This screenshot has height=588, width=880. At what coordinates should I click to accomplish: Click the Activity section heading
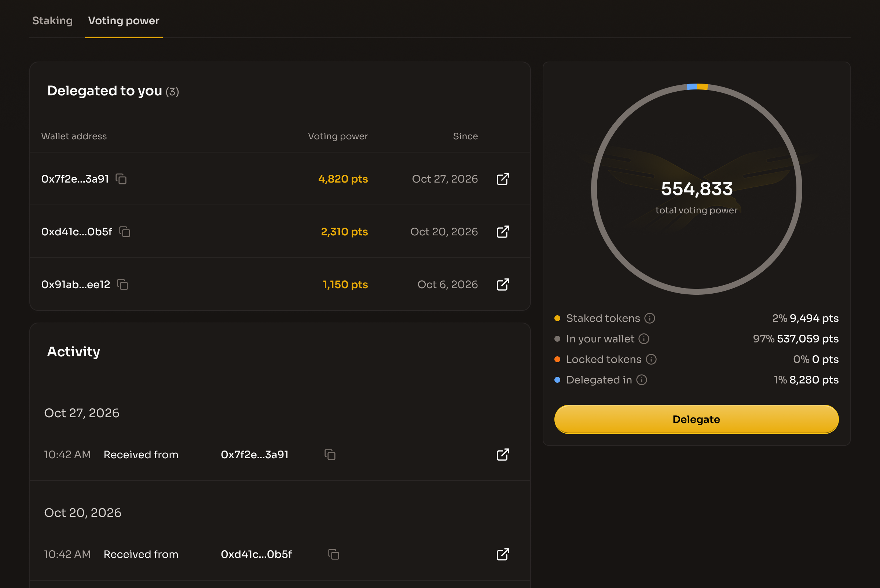[x=74, y=352]
